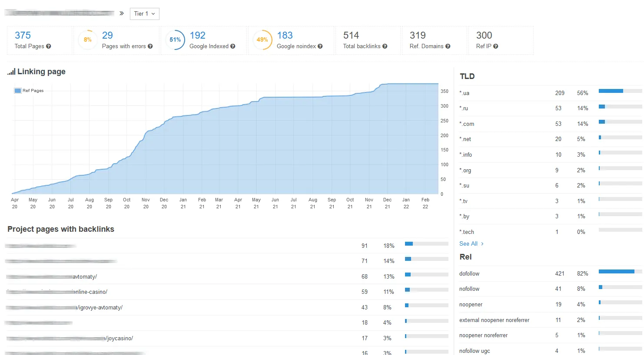Click the 319 Ref. Domains value
The image size is (644, 355).
click(418, 35)
